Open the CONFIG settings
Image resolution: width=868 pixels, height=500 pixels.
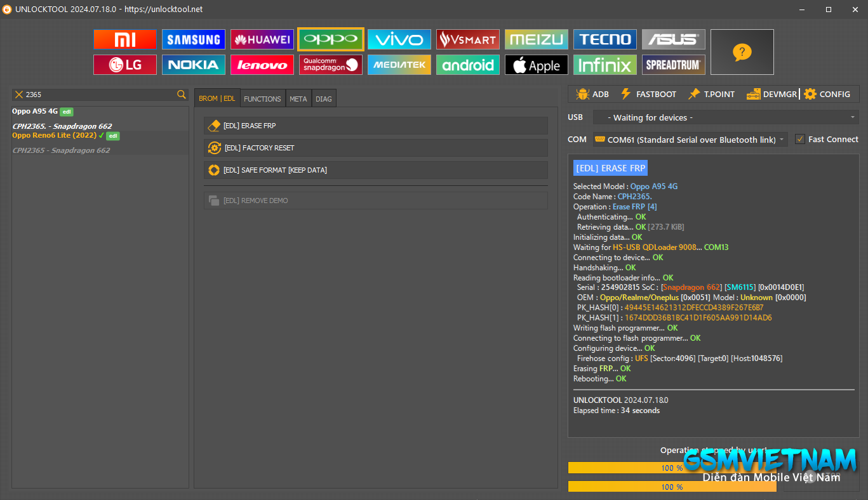[x=827, y=94]
